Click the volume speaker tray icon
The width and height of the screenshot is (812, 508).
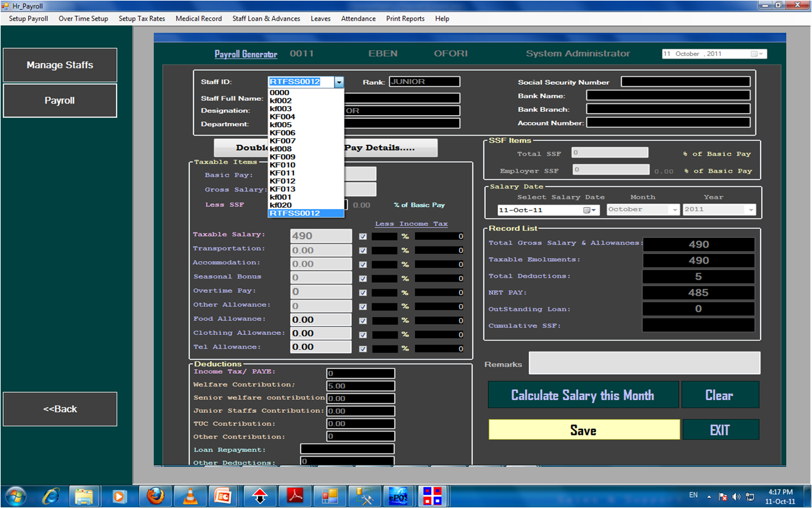736,496
